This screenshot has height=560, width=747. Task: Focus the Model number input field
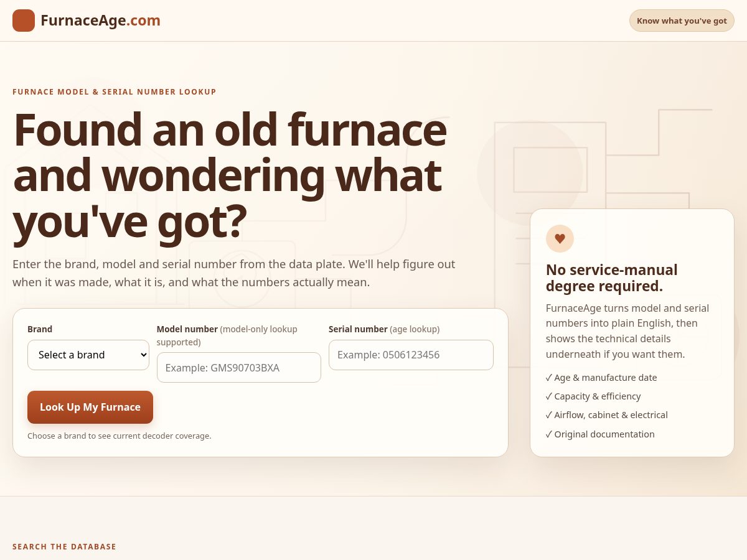point(239,368)
